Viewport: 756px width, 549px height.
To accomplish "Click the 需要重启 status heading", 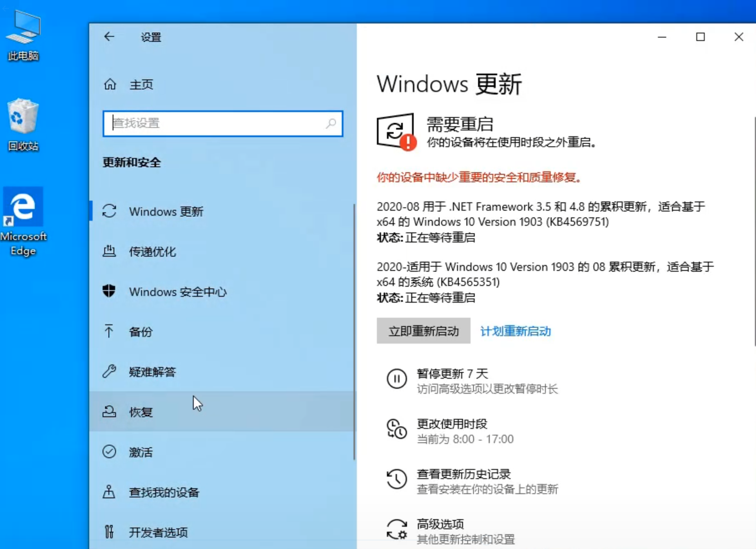I will [460, 124].
